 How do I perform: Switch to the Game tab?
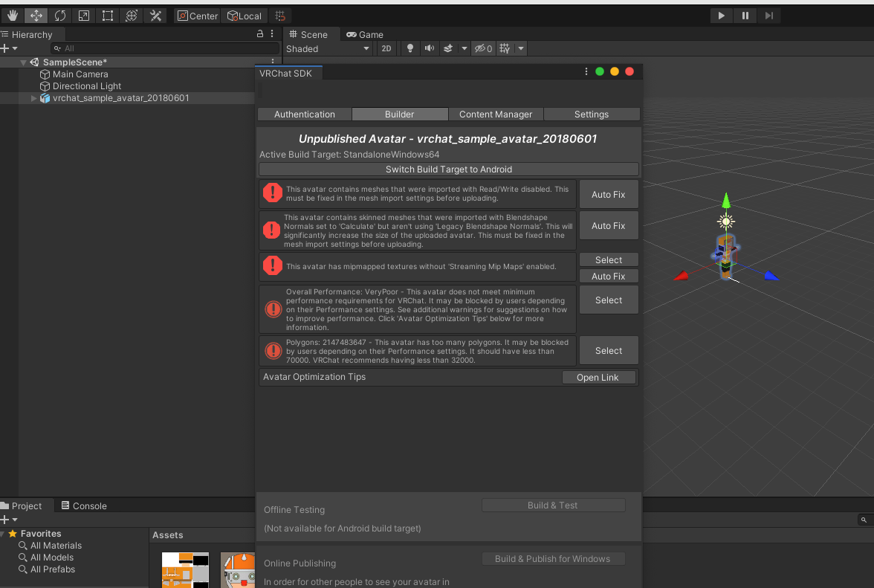point(365,34)
